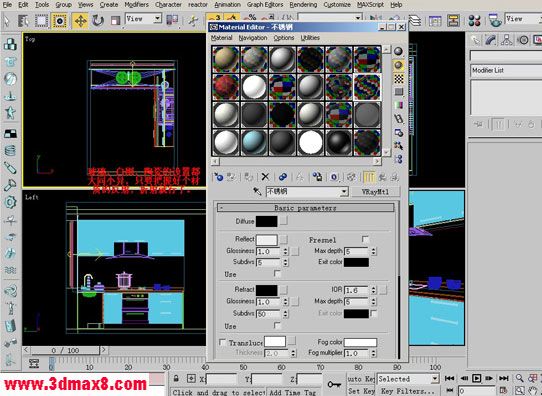542x396 pixels.
Task: Click the Sample Type sphere icon
Action: tap(399, 51)
